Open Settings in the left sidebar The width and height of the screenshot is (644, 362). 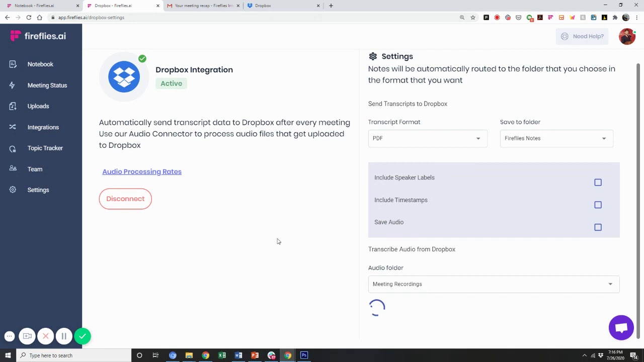pos(29,190)
